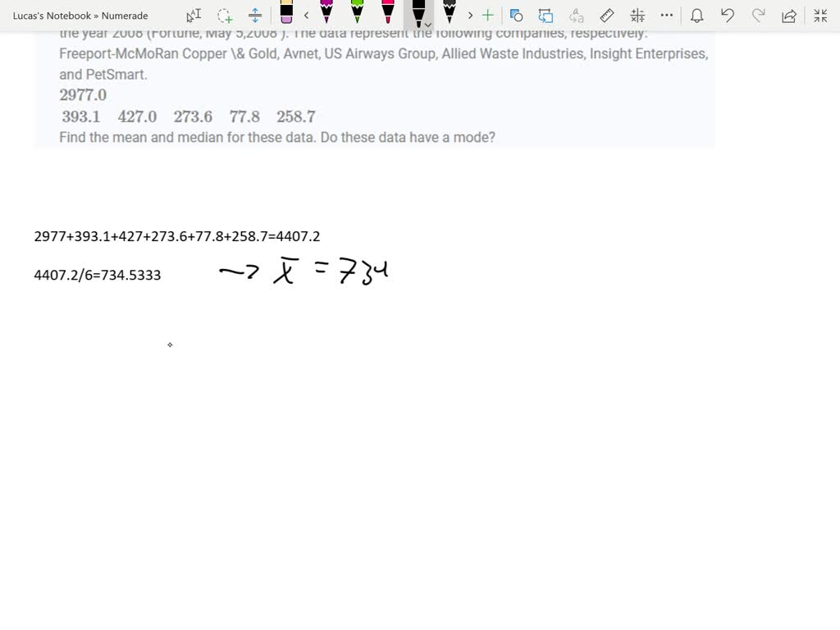Exit full screen mode

(x=820, y=16)
